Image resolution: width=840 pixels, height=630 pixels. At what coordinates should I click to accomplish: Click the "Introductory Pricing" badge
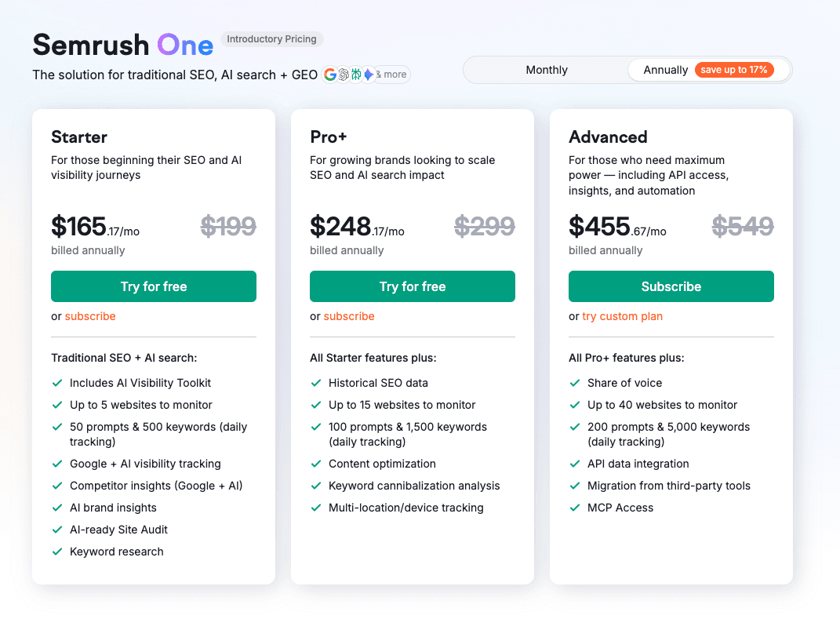[272, 38]
